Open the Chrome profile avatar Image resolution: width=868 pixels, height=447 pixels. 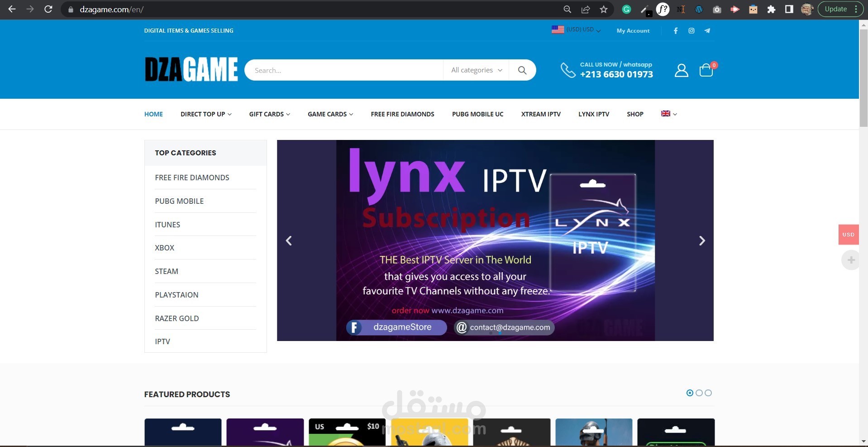coord(807,9)
